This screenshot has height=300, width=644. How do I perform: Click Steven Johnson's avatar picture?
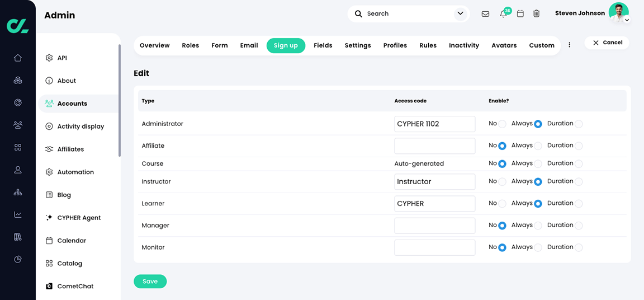coord(618,12)
